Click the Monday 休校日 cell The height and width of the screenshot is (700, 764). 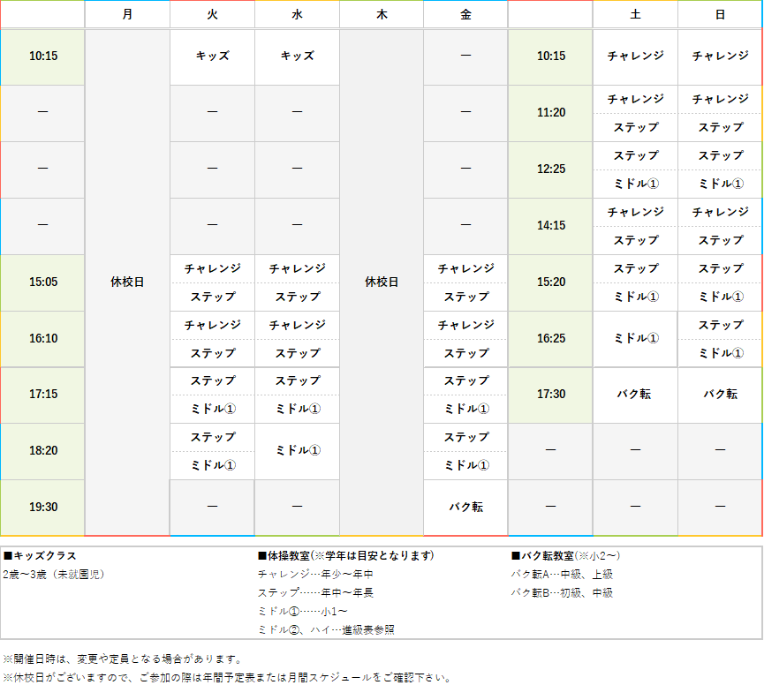(127, 282)
